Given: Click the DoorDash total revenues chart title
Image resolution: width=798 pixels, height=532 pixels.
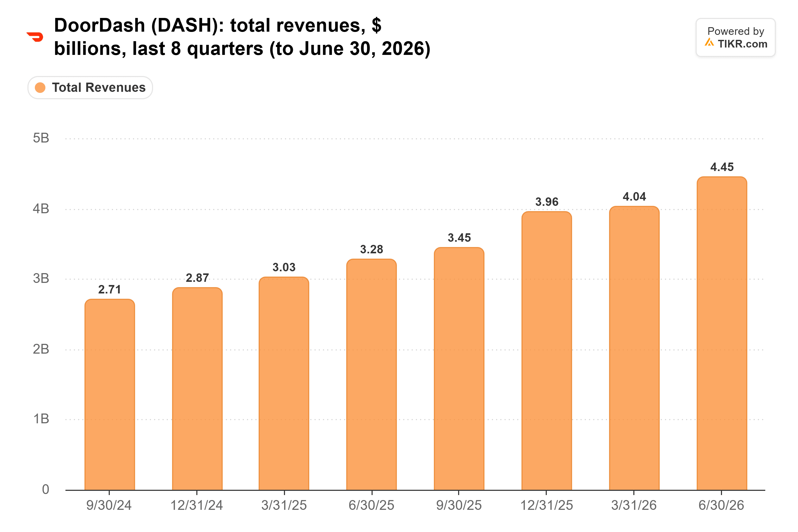Looking at the screenshot, I should [x=242, y=37].
